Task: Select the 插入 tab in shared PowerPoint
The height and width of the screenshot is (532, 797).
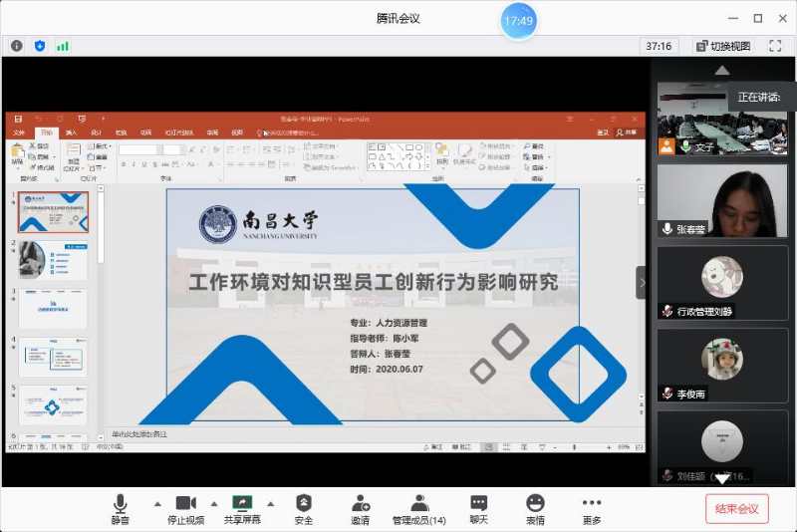Action: [71, 133]
